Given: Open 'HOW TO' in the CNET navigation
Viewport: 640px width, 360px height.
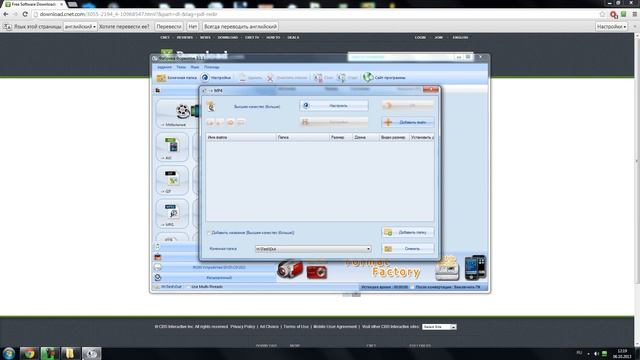Looking at the screenshot, I should (273, 38).
